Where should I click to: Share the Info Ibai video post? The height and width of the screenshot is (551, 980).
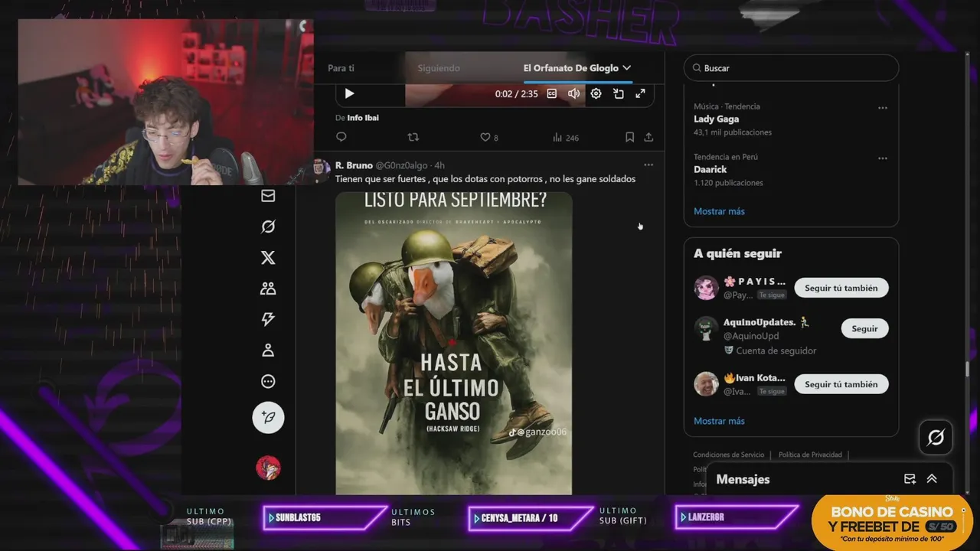(x=648, y=137)
